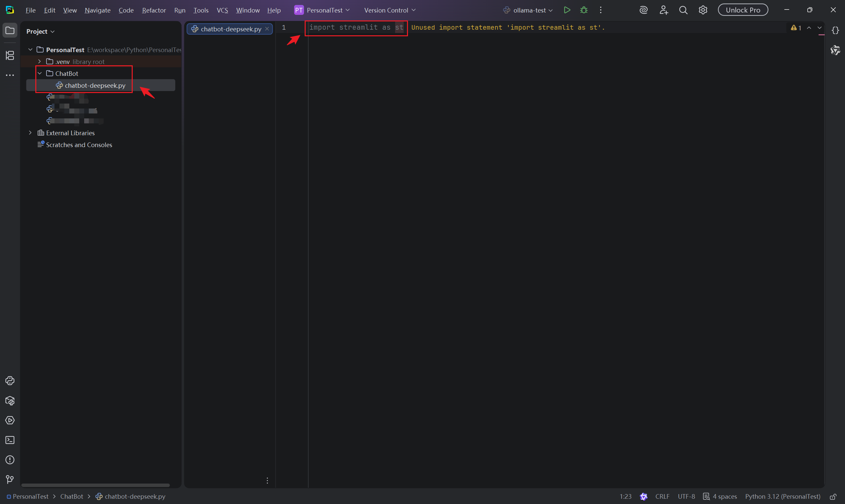Viewport: 845px width, 504px height.
Task: Open the Refactor menu
Action: [x=153, y=10]
